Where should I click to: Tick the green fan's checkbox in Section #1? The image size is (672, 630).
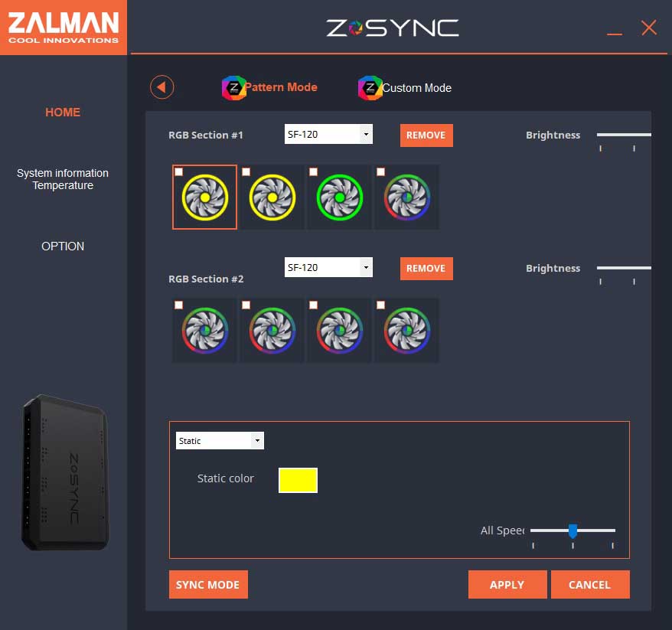(x=314, y=172)
